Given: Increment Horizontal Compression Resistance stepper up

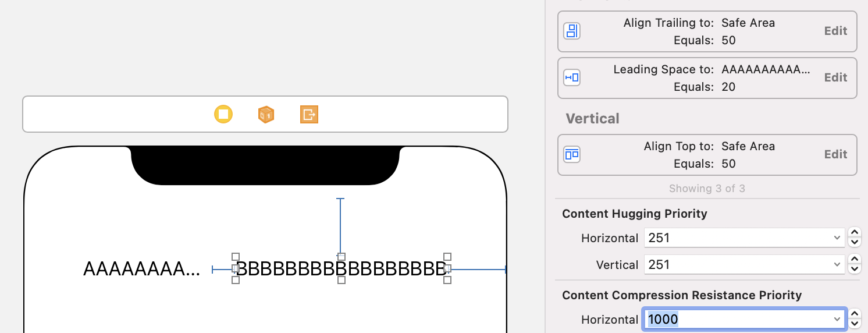Looking at the screenshot, I should point(854,314).
